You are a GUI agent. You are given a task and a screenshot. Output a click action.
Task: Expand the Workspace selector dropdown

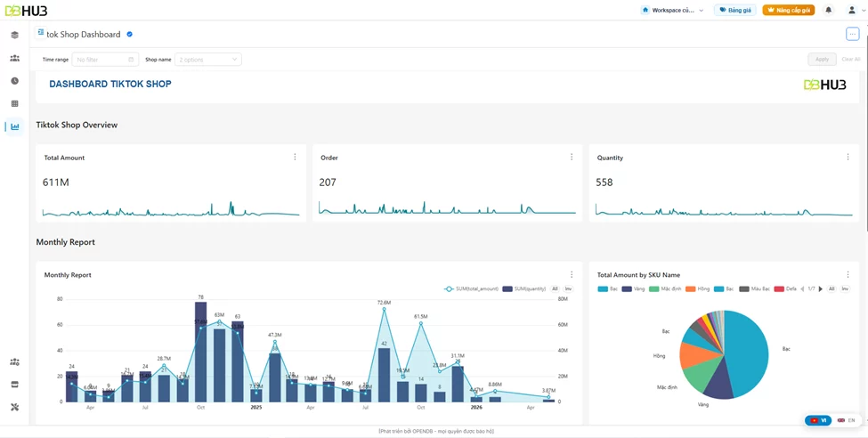[672, 10]
